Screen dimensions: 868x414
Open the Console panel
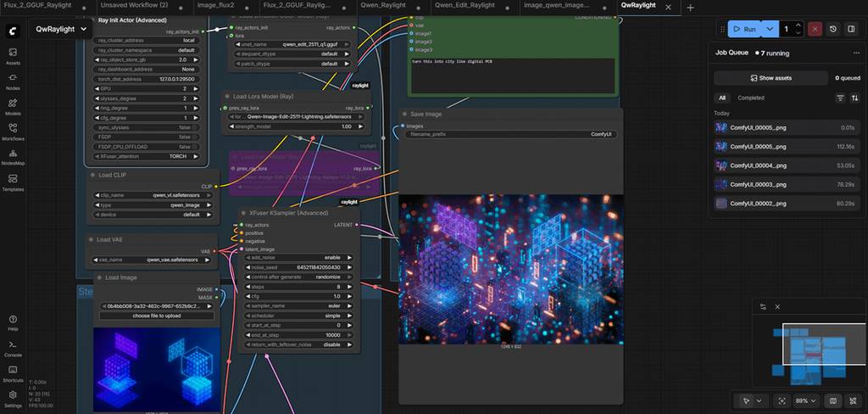[13, 348]
